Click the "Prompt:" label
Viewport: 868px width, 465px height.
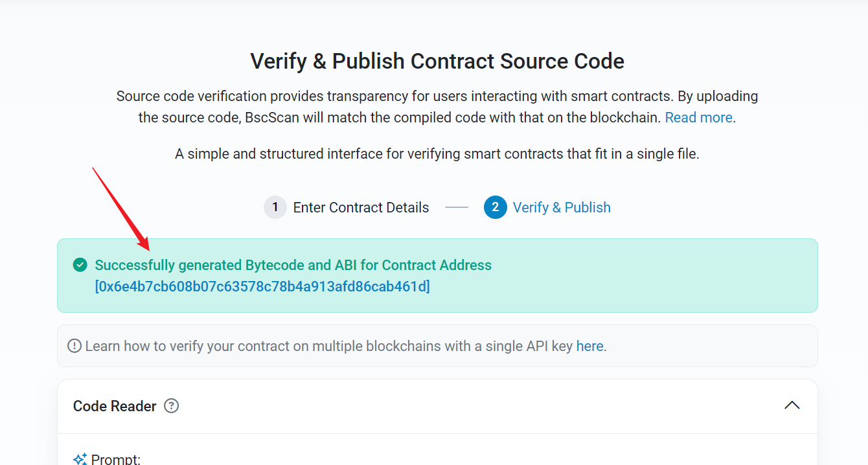pyautogui.click(x=116, y=459)
